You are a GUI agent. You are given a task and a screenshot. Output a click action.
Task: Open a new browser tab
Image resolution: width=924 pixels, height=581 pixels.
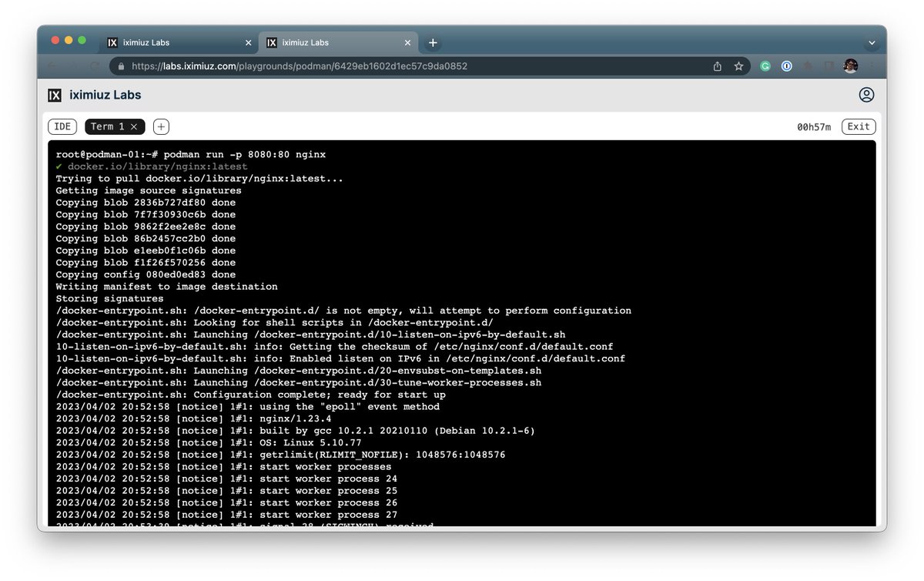[432, 42]
